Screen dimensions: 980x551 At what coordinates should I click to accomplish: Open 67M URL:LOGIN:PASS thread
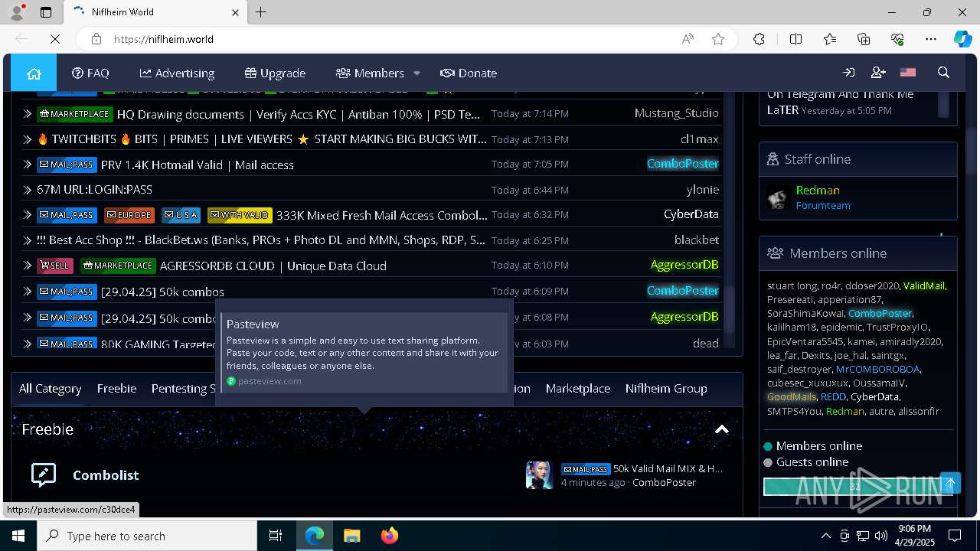coord(94,189)
